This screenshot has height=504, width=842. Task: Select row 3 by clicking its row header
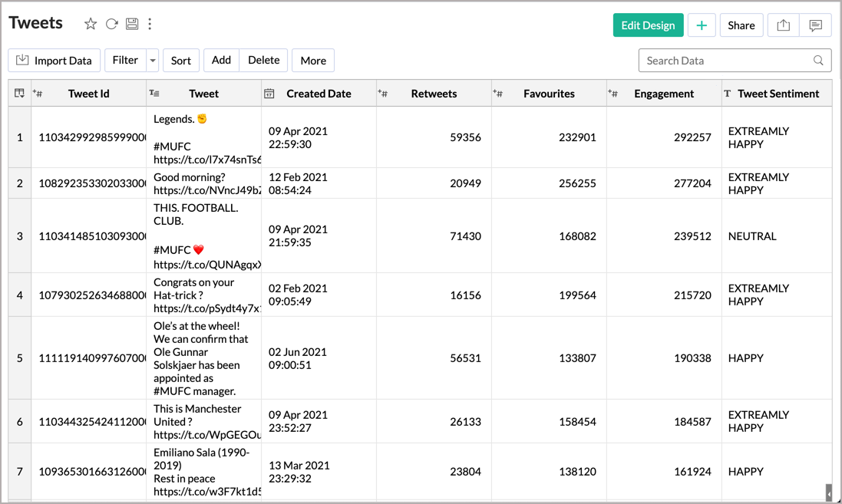tap(18, 236)
